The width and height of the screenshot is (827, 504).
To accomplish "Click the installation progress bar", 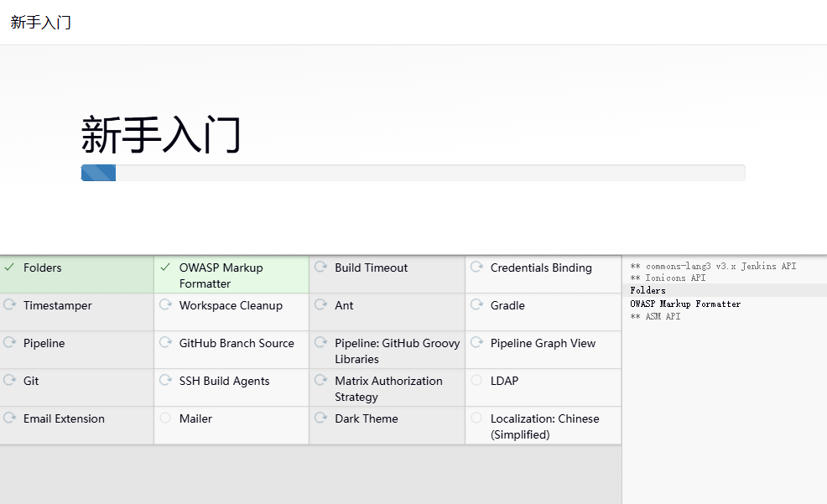I will click(x=413, y=173).
